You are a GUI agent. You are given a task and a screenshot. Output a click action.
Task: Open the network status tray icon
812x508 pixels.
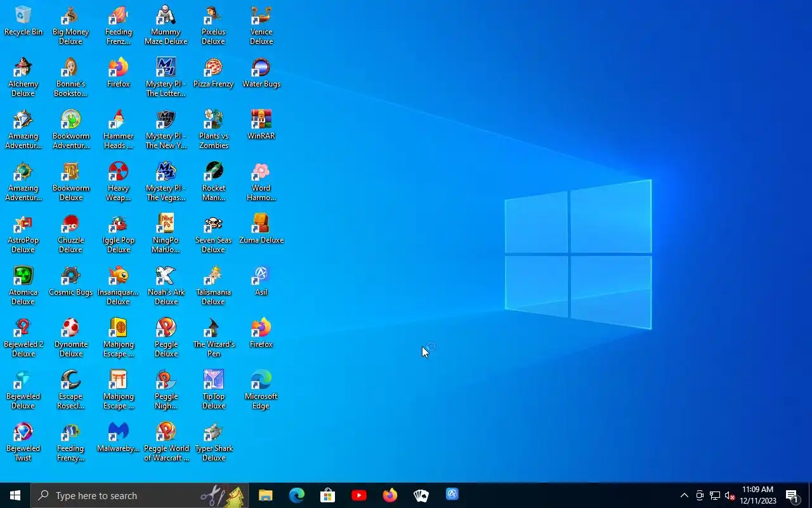click(x=714, y=495)
